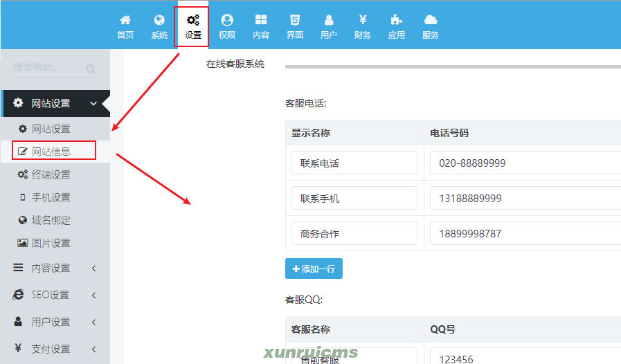
Task: Click the 电话号码 column header
Action: point(449,133)
